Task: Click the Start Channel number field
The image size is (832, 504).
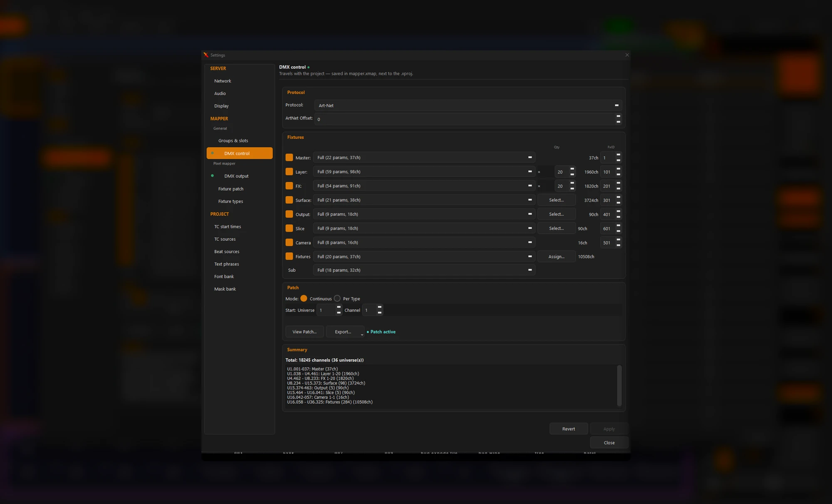Action: 369,310
